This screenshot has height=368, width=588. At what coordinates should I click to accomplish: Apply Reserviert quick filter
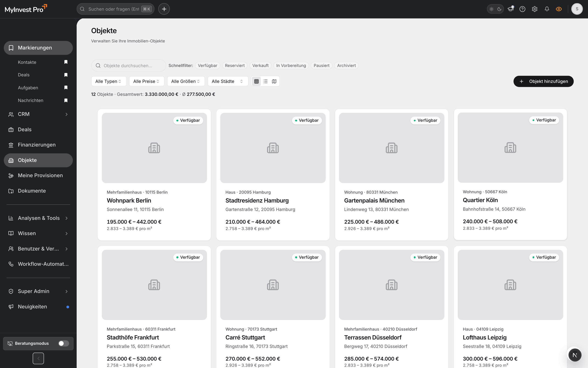click(x=235, y=66)
